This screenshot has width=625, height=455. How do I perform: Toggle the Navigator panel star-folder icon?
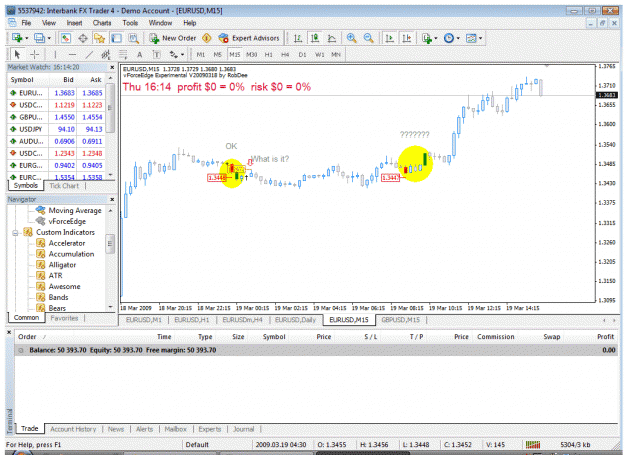[99, 38]
